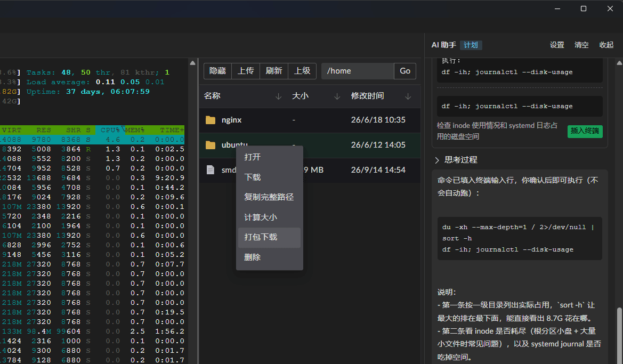Click nginx date 26/6/18 10:35
Image resolution: width=623 pixels, height=364 pixels.
[x=378, y=120]
